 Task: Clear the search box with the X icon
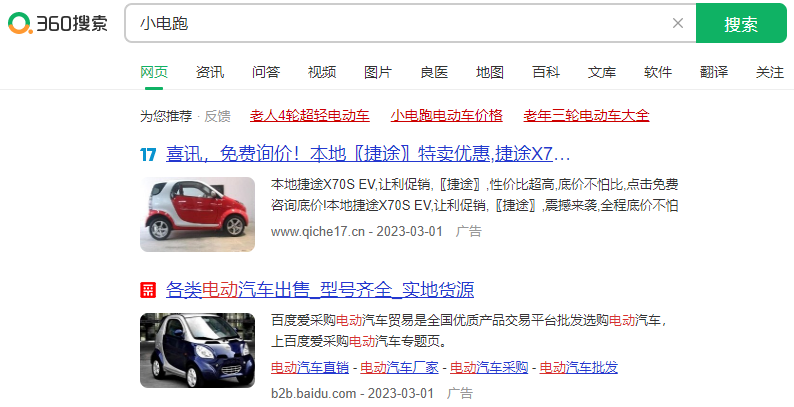tap(678, 23)
